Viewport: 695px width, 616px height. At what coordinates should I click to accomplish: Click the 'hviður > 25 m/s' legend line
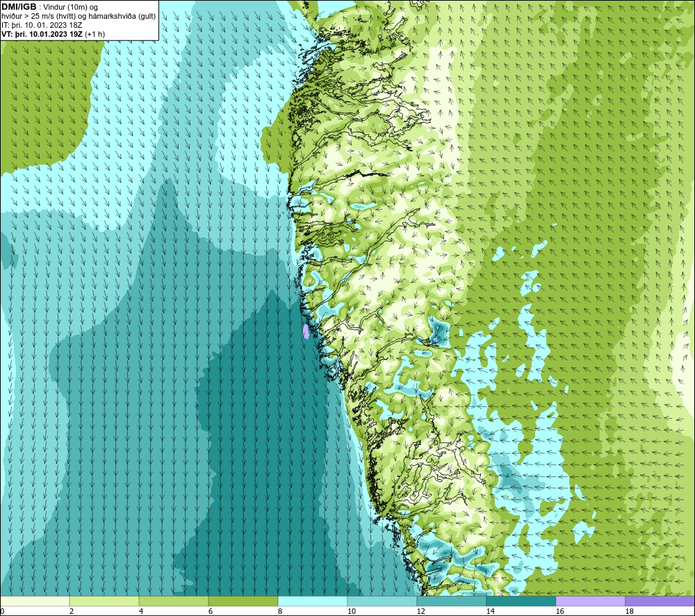click(x=79, y=17)
